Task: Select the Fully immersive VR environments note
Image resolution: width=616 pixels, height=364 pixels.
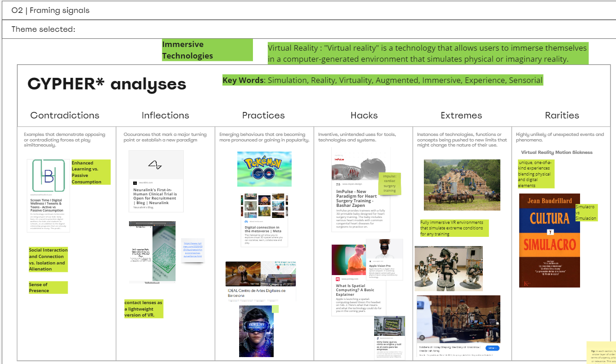Action: 454,228
